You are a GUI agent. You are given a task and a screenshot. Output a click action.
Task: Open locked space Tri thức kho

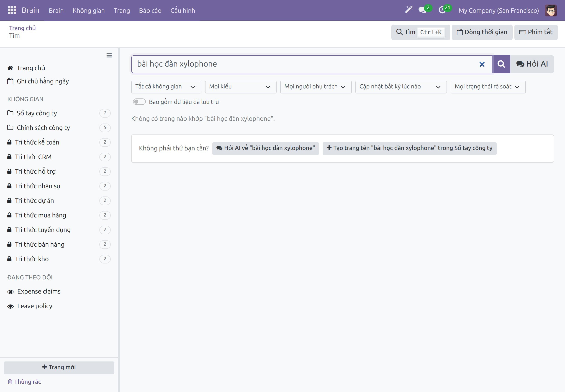pyautogui.click(x=59, y=259)
